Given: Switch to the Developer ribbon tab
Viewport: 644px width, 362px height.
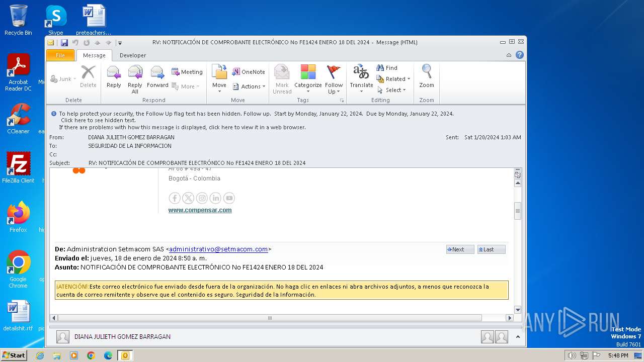Looking at the screenshot, I should pyautogui.click(x=133, y=55).
